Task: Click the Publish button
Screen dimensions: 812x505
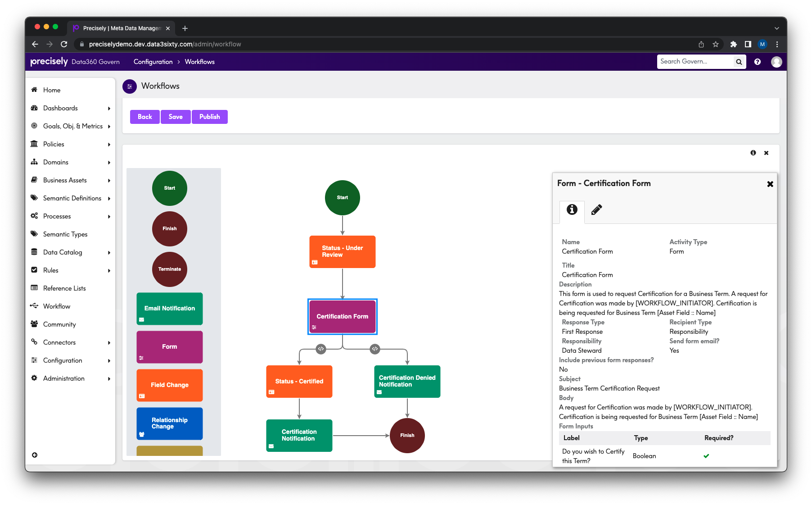Action: click(209, 117)
